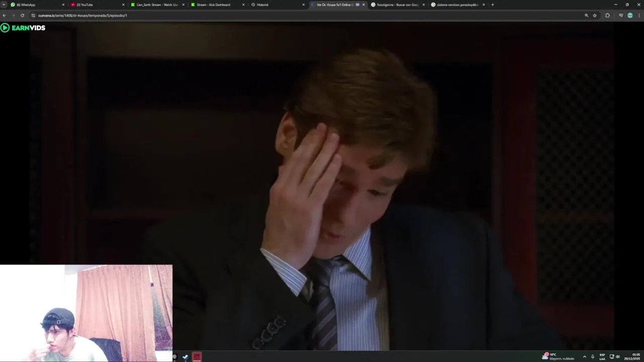The height and width of the screenshot is (362, 644).
Task: Go back to the previous page
Action: tap(5, 16)
